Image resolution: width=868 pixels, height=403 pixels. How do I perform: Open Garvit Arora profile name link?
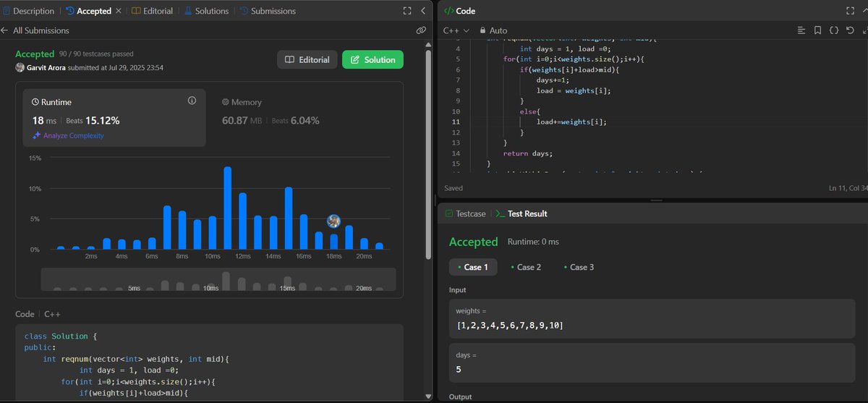[x=48, y=67]
